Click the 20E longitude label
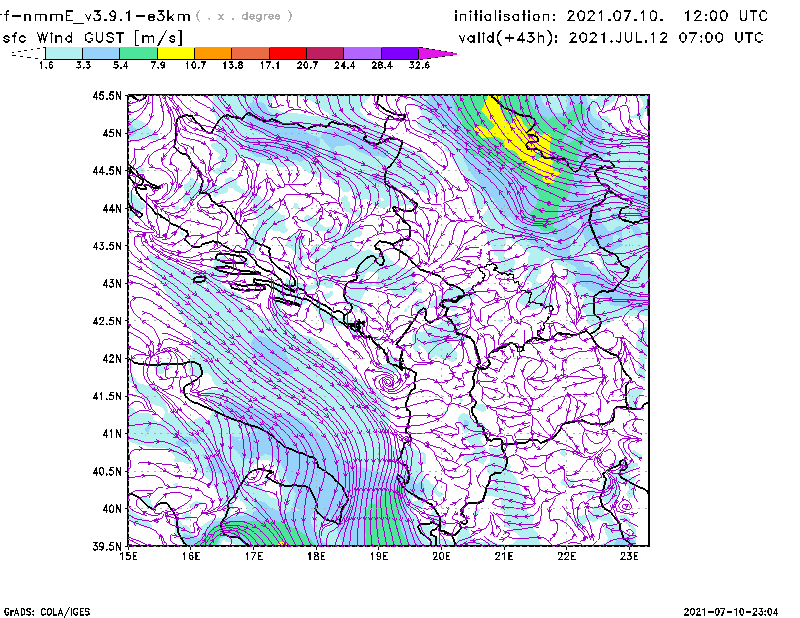The width and height of the screenshot is (800, 618). [441, 556]
